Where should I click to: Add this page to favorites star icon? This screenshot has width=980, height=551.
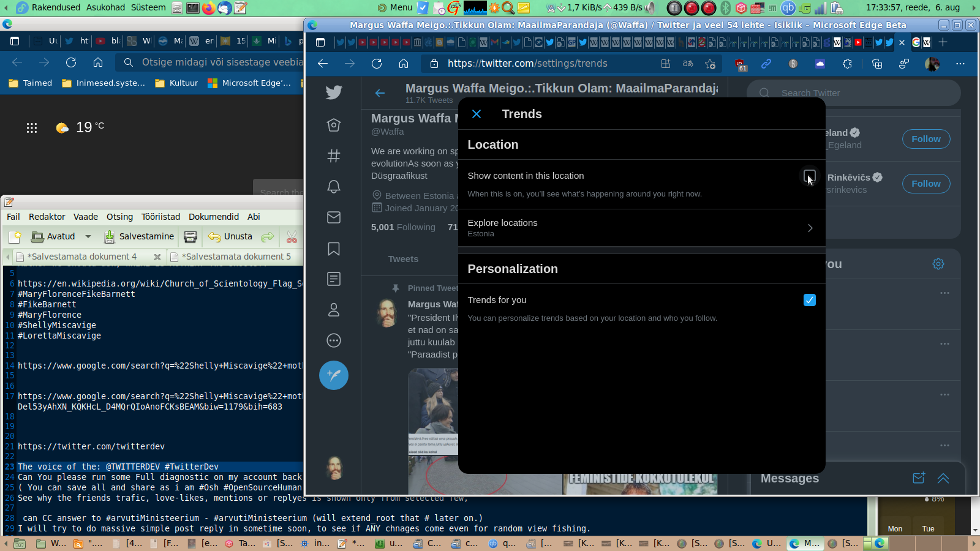[710, 64]
